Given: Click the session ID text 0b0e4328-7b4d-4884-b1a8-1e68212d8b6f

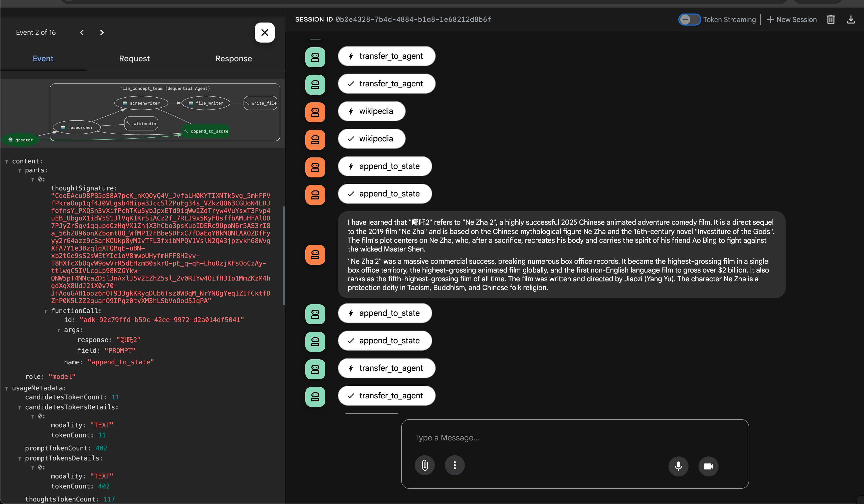Looking at the screenshot, I should coord(413,20).
